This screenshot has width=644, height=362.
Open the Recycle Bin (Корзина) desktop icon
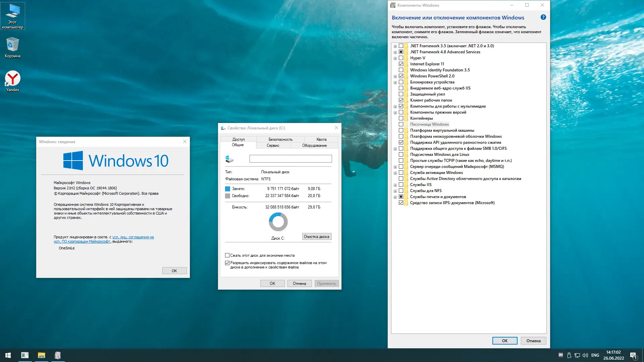12,45
